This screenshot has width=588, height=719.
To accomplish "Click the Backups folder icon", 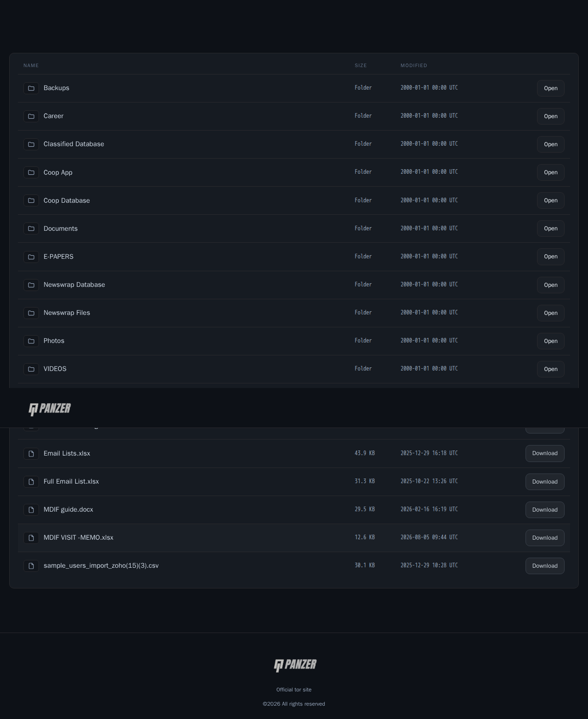I will tap(31, 88).
